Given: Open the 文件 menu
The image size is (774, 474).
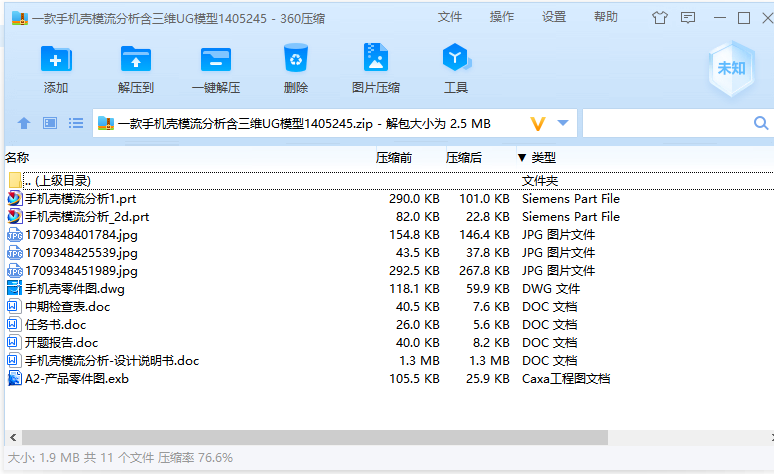Looking at the screenshot, I should coord(450,17).
